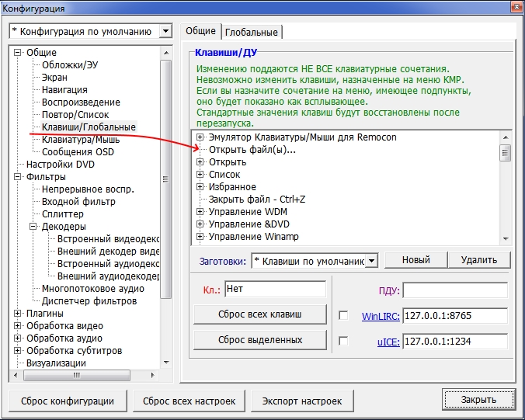525x420 pixels.
Task: Click the horizontal scrollbar of the settings tree
Action: pos(85,375)
